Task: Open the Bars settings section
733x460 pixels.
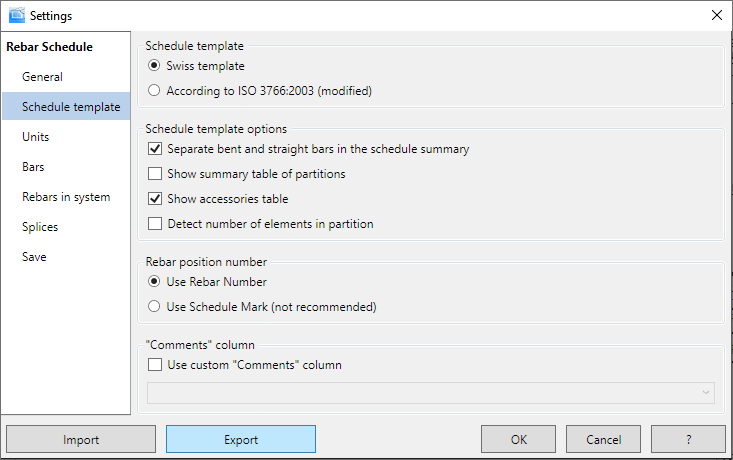Action: coord(33,167)
